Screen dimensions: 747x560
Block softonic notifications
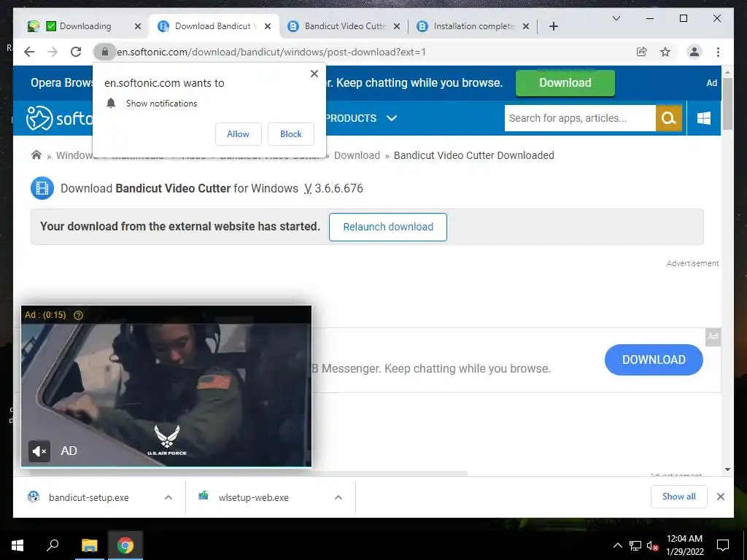tap(290, 134)
